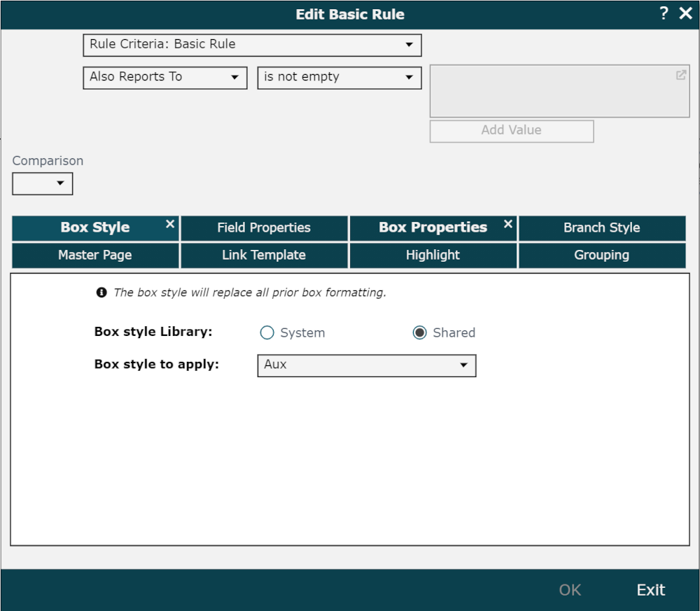700x611 pixels.
Task: Select the System box style library
Action: click(267, 333)
